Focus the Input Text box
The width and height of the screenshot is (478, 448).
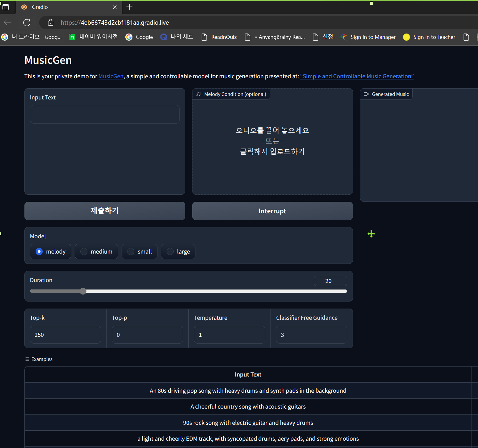tap(105, 114)
